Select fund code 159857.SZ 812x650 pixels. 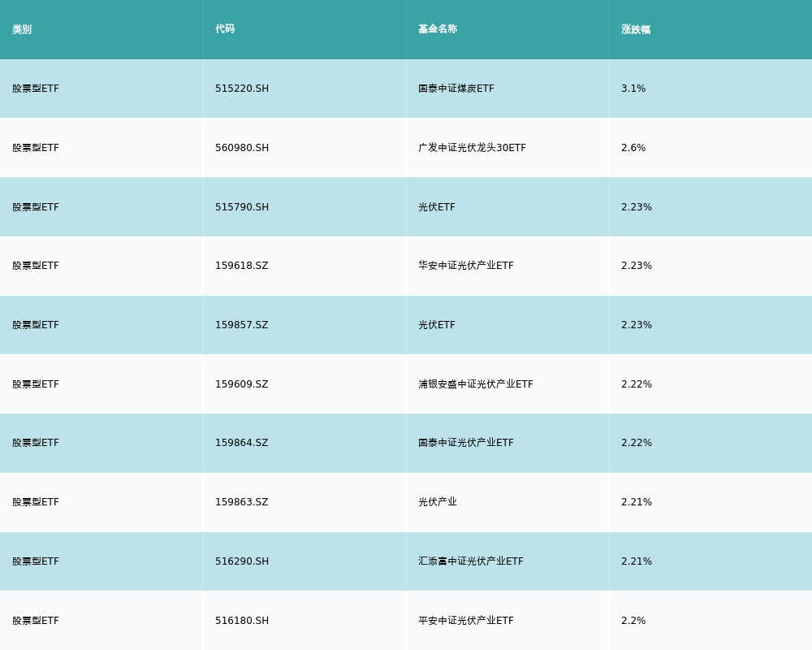pos(241,325)
